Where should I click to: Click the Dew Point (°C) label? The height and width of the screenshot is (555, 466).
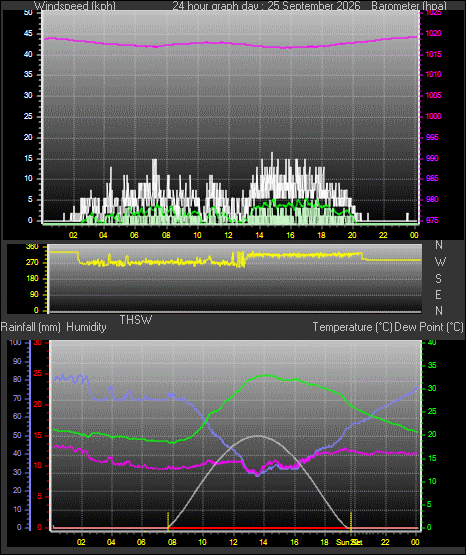428,327
